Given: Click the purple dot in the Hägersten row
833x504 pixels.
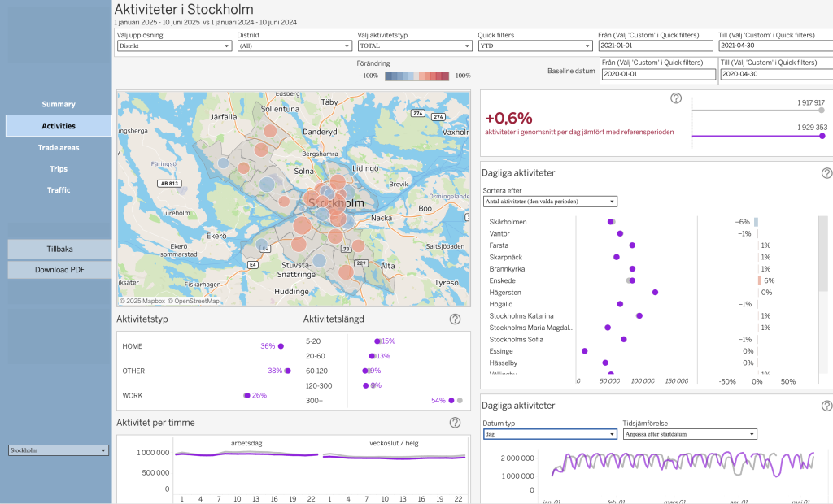Looking at the screenshot, I should pyautogui.click(x=655, y=293).
